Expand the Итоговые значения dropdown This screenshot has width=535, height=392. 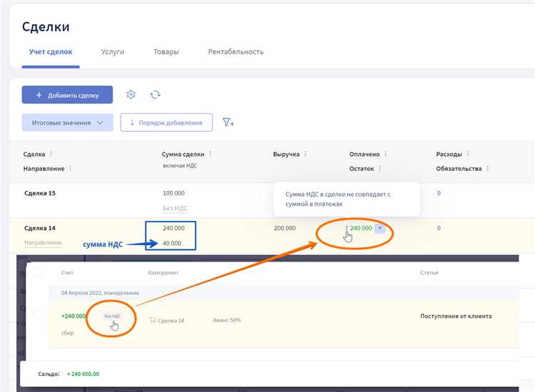click(x=67, y=123)
